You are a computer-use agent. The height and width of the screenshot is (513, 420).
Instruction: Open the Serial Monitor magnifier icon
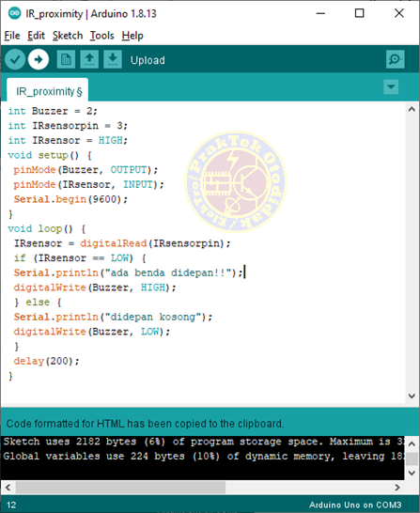click(x=396, y=59)
